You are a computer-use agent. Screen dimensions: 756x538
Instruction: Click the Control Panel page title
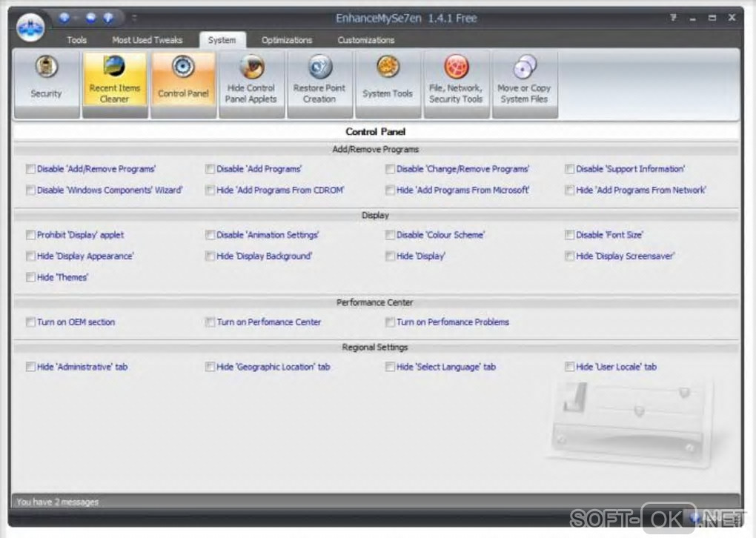pyautogui.click(x=376, y=132)
